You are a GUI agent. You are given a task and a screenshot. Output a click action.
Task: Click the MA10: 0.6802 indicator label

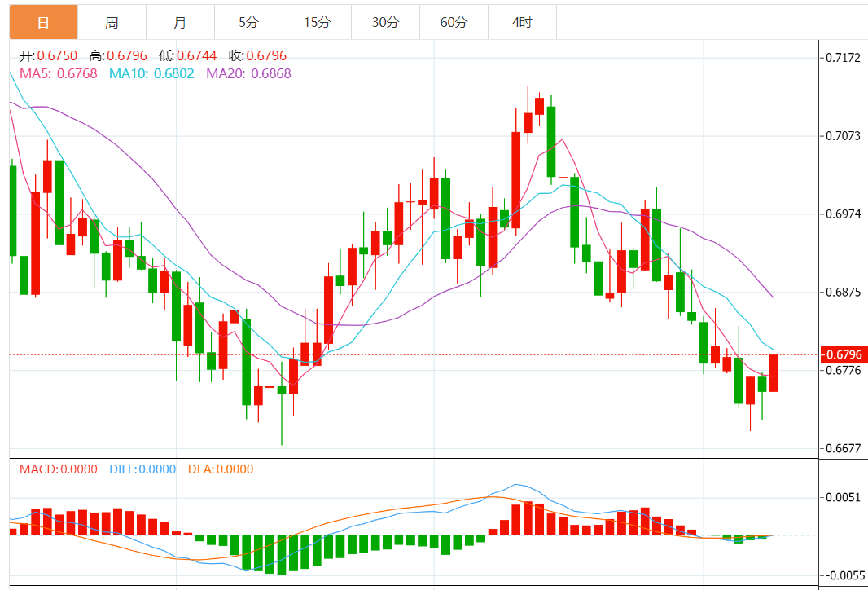pyautogui.click(x=151, y=73)
